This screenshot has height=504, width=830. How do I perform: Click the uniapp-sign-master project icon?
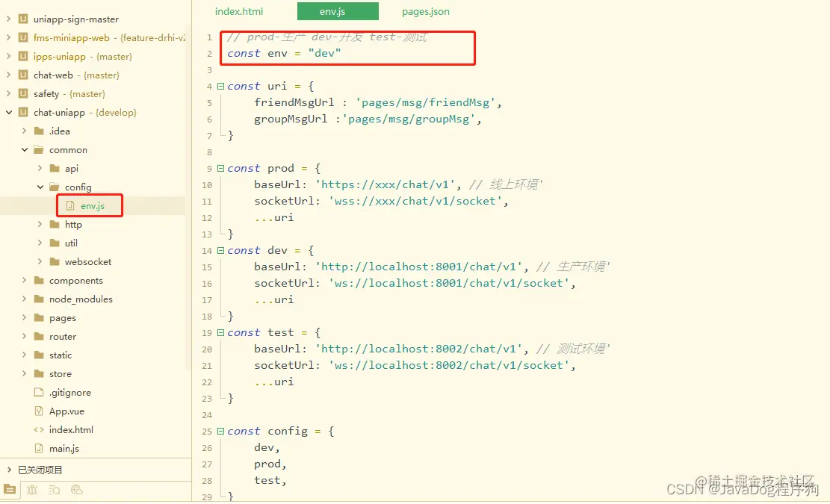pos(22,19)
